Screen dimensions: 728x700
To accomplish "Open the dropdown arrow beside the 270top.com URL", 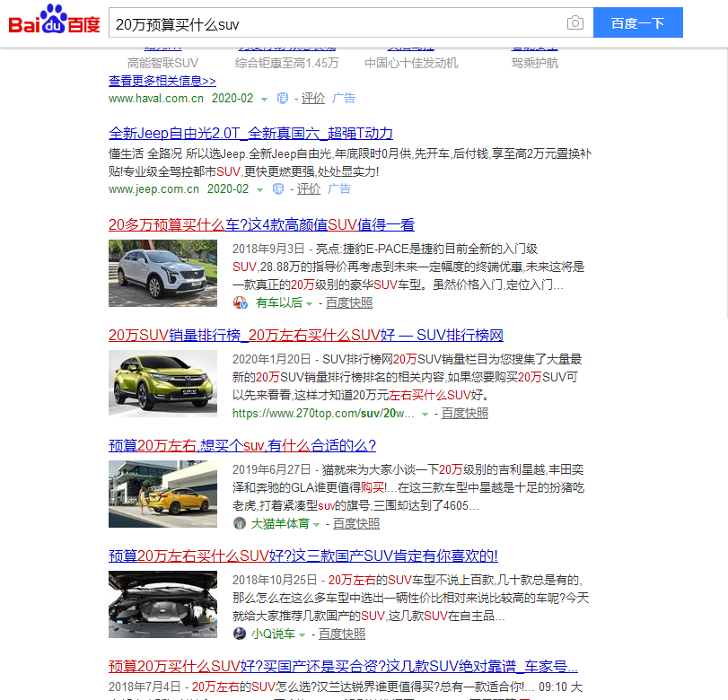I will (x=425, y=415).
